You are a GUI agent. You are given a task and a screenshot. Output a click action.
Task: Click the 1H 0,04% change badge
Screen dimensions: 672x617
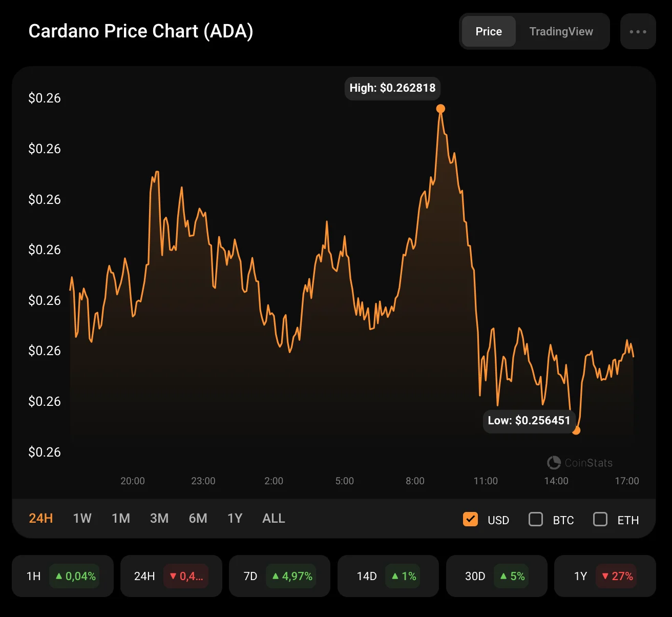pyautogui.click(x=75, y=576)
